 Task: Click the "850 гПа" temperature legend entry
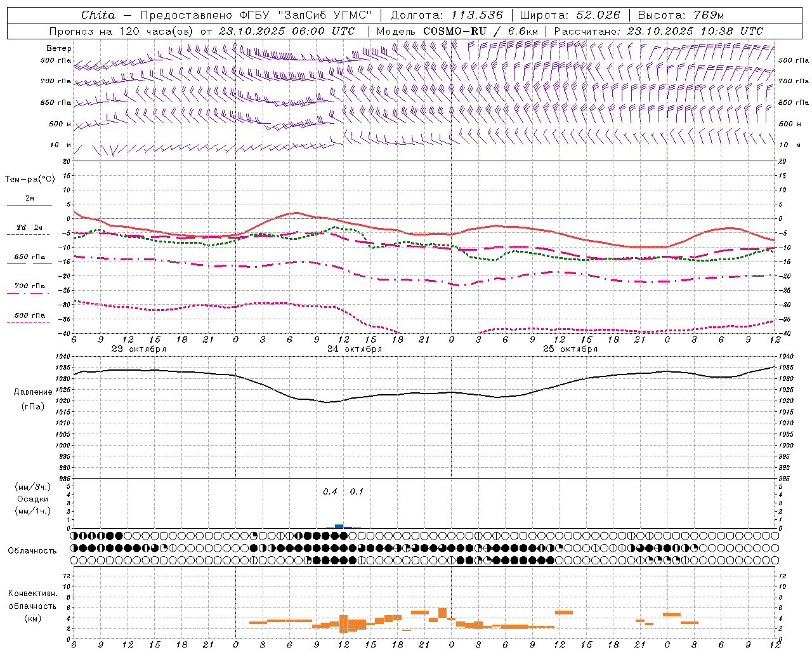pos(30,257)
